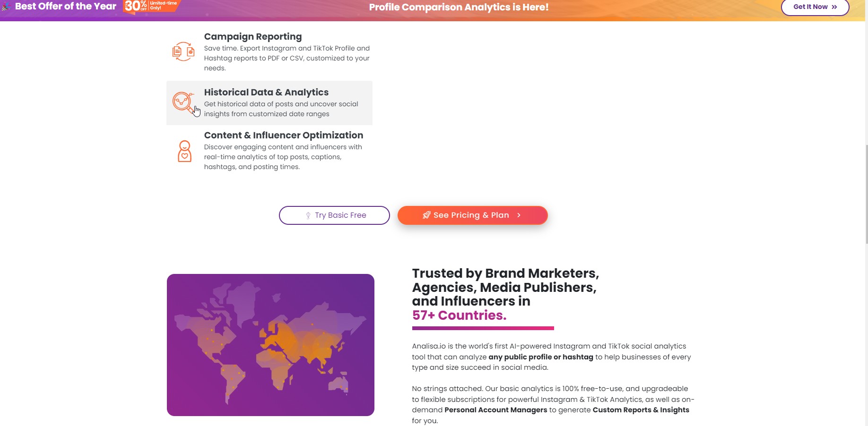Select Content & Influencer Optimization feature
Screen dimensions: 868x426
(x=269, y=151)
